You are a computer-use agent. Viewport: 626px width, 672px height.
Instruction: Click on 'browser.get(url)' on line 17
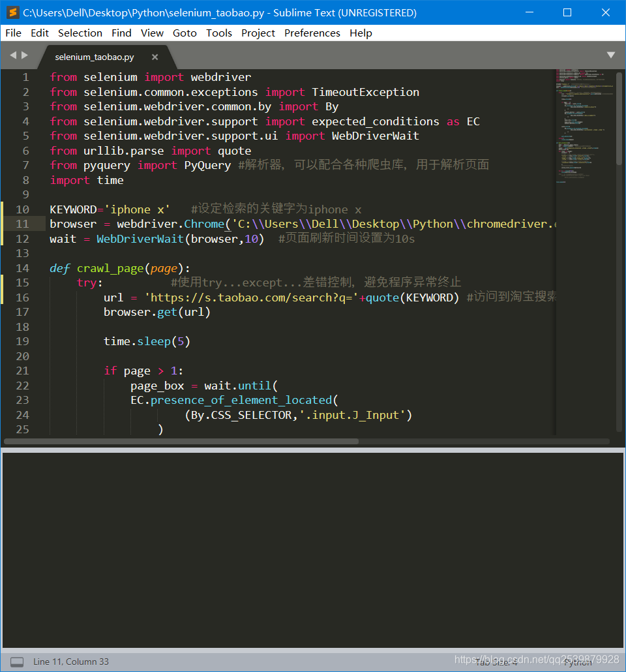[x=156, y=312]
